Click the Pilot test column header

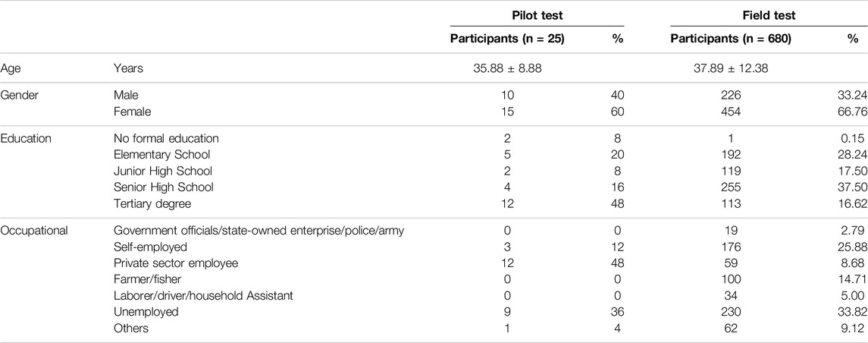coord(537,15)
